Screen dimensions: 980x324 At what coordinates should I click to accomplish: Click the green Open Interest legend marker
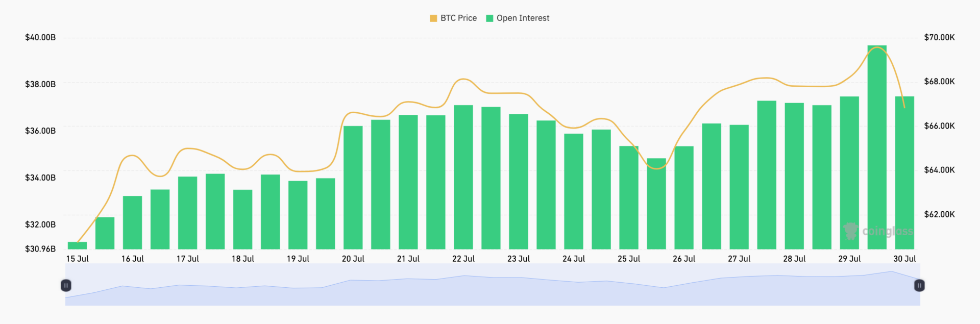pyautogui.click(x=489, y=18)
